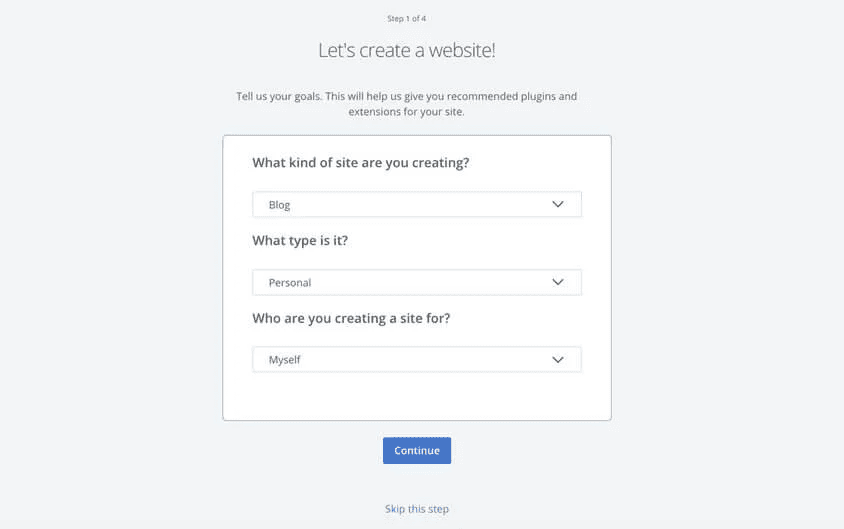
Task: Expand the site type dropdown showing Personal
Action: click(x=417, y=282)
